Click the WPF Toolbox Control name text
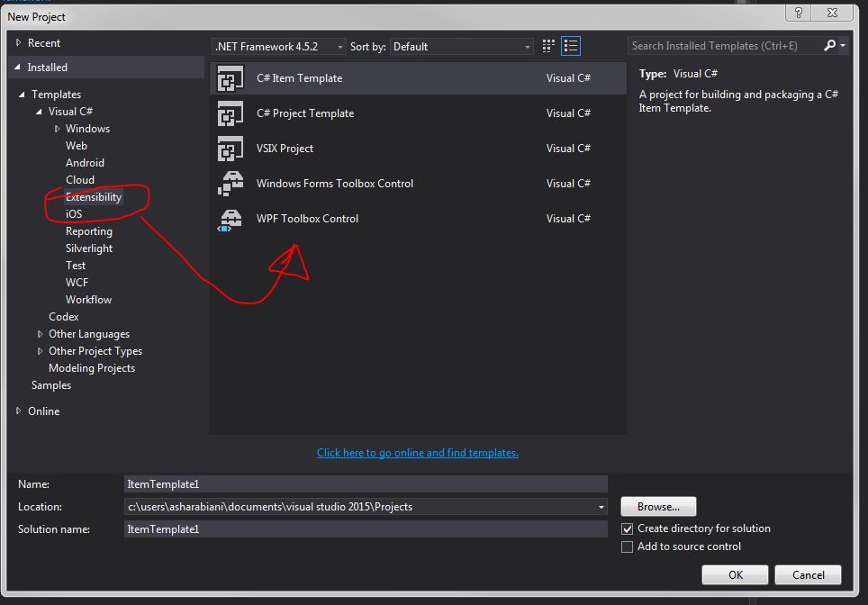Viewport: 868px width, 605px height. coord(307,219)
